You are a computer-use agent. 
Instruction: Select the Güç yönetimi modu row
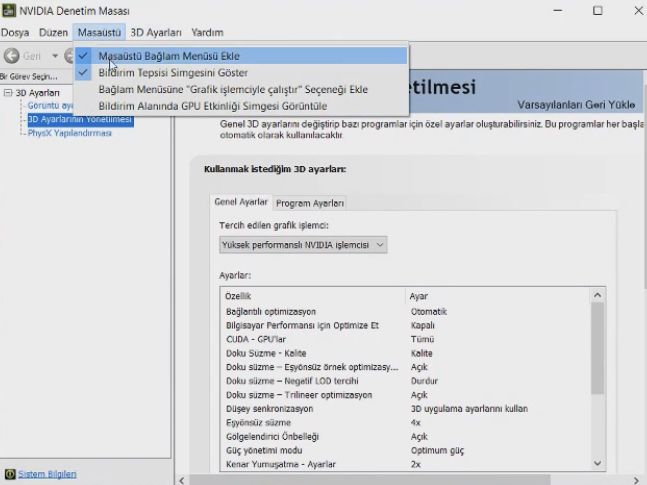pos(406,450)
